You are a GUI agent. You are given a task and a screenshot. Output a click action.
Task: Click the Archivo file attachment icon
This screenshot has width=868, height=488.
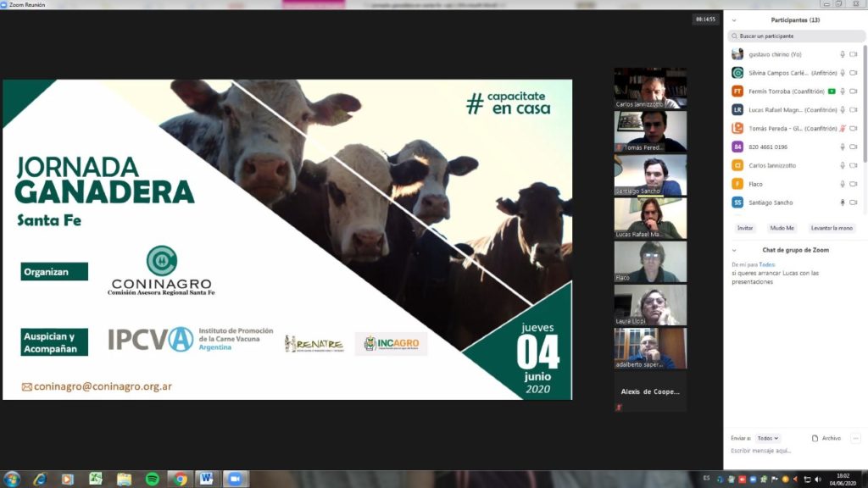click(815, 438)
